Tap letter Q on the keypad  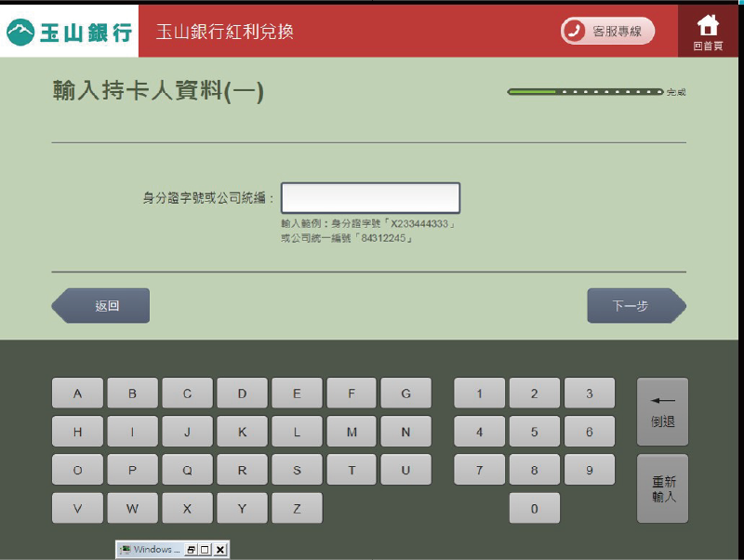[x=188, y=470]
